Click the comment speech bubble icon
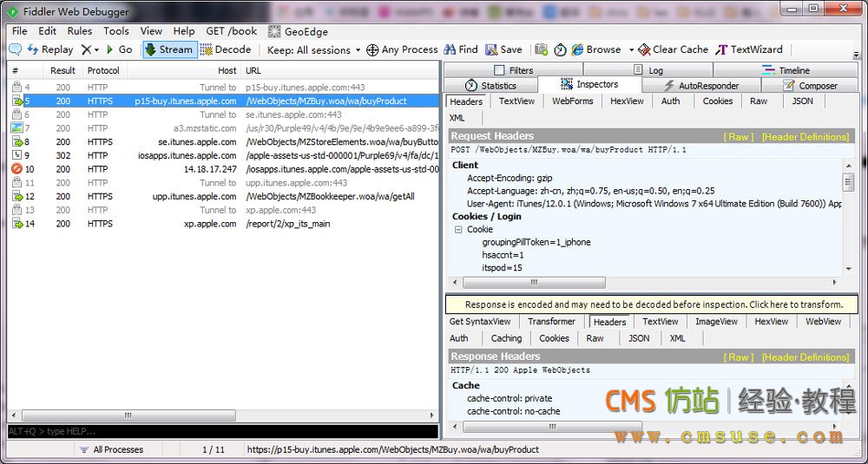The image size is (868, 464). tap(15, 49)
